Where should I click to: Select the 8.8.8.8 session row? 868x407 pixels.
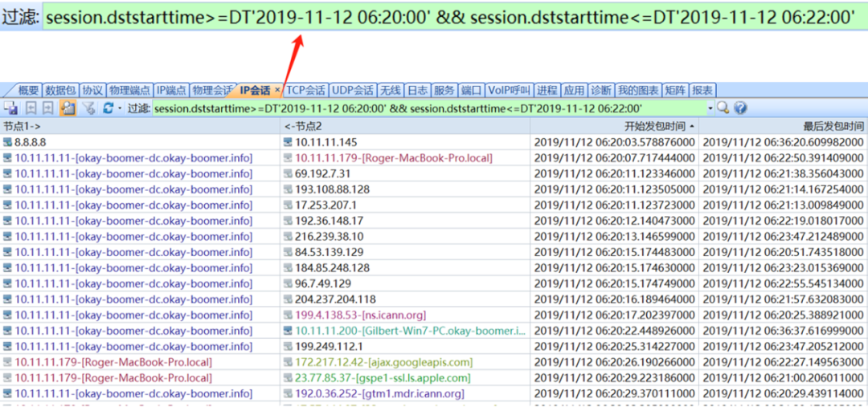click(x=434, y=142)
